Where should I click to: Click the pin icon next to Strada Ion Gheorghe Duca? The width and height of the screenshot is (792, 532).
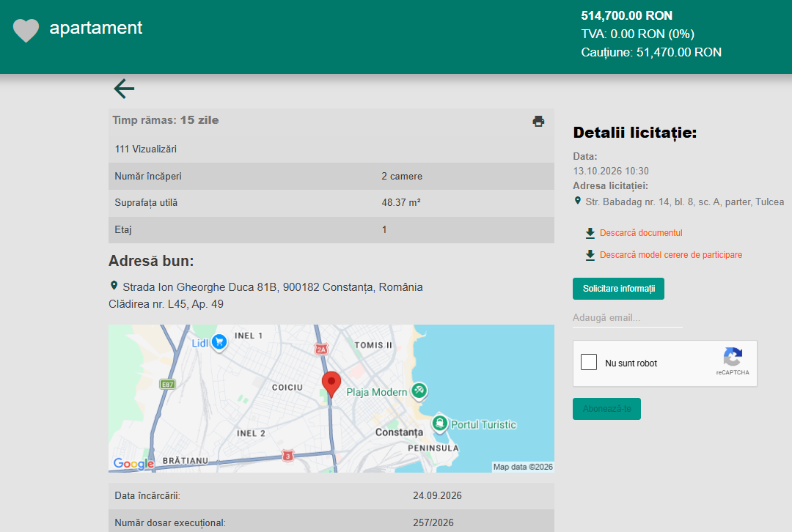tap(114, 286)
